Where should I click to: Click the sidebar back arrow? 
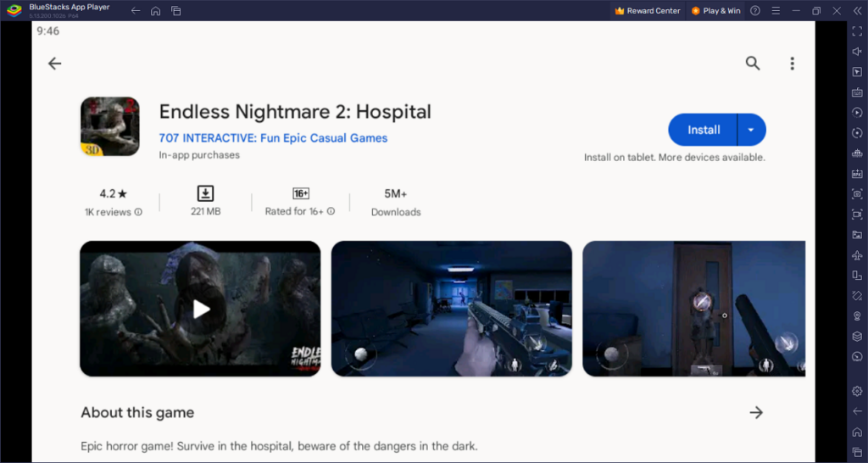point(857,411)
